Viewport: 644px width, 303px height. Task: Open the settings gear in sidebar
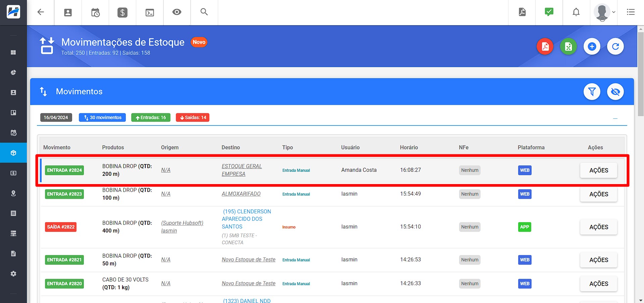coord(13,274)
